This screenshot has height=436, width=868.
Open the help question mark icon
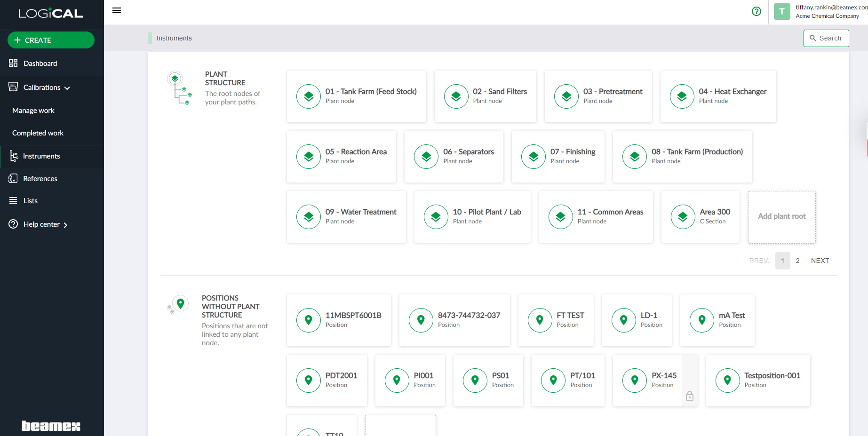756,11
